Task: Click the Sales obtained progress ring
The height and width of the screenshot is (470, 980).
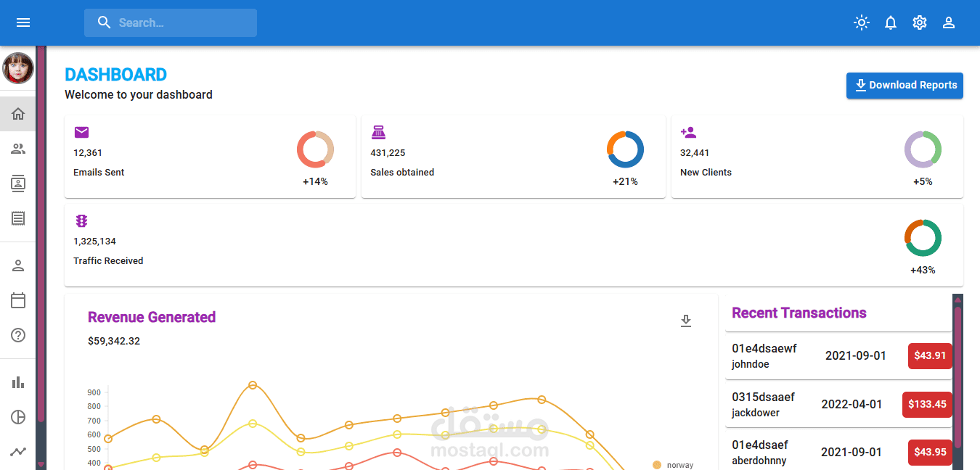Action: pos(625,149)
